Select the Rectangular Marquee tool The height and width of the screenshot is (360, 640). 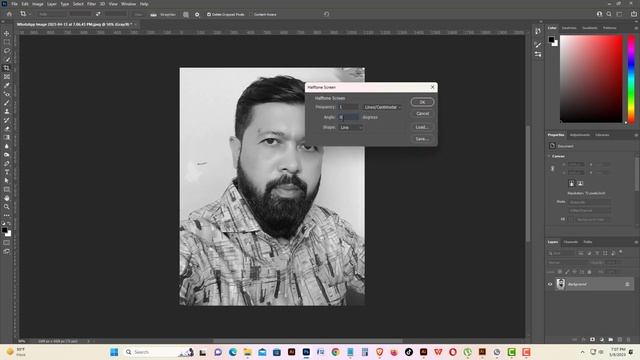(7, 42)
